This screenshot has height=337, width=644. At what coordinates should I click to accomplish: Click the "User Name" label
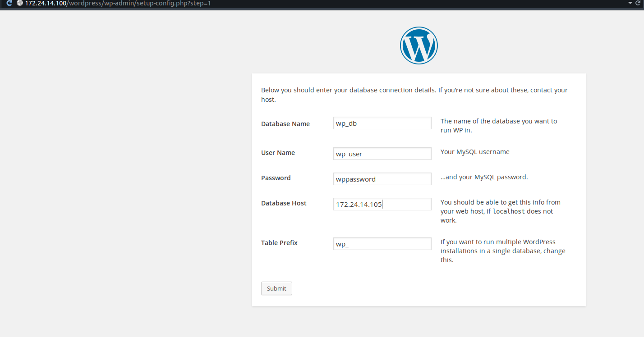pyautogui.click(x=278, y=153)
